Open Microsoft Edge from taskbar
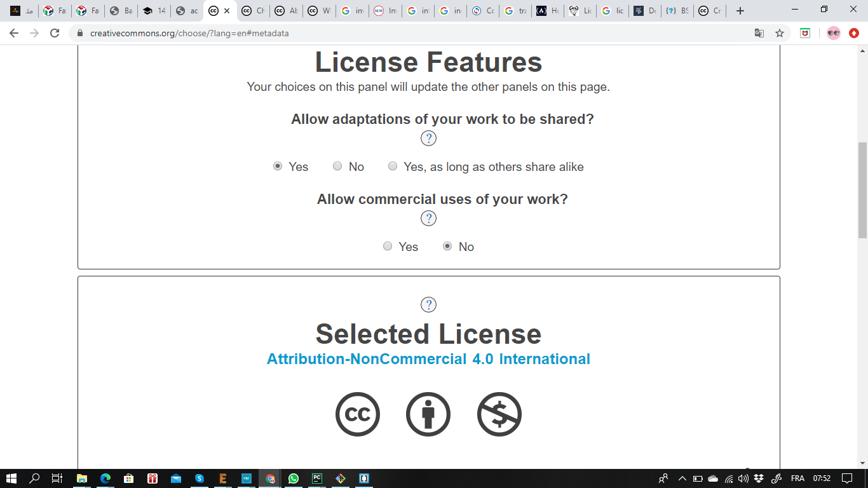Image resolution: width=868 pixels, height=488 pixels. click(x=105, y=478)
